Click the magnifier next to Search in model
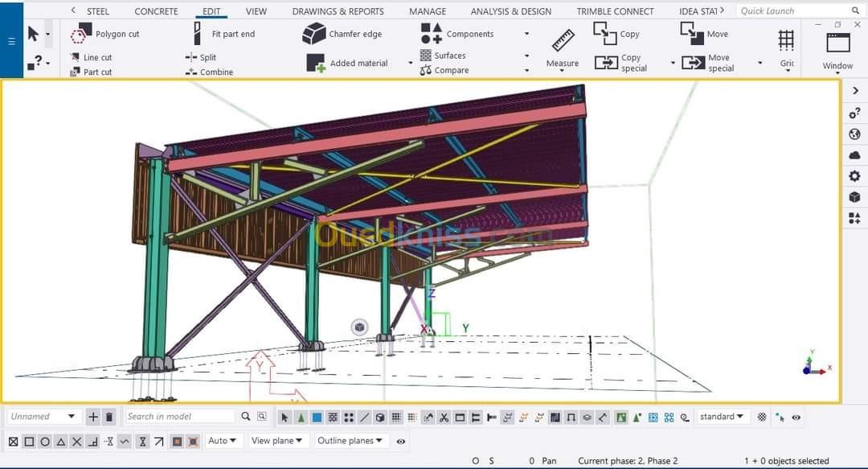868x469 pixels. tap(246, 417)
